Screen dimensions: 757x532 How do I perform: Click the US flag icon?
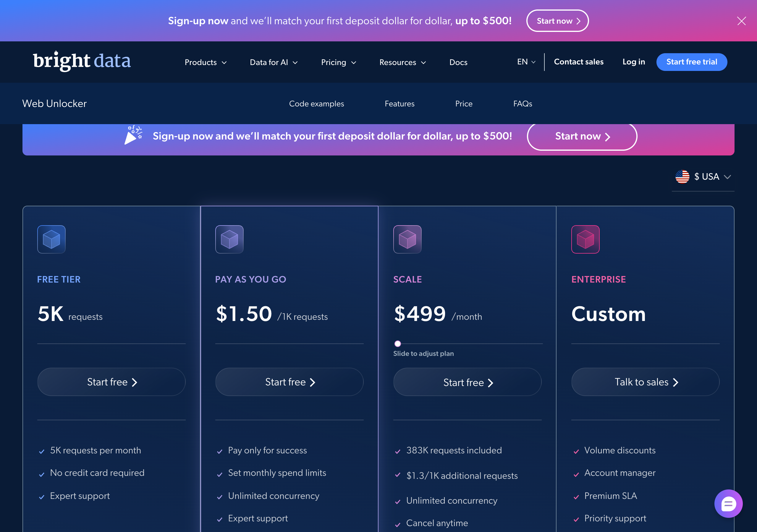(682, 177)
